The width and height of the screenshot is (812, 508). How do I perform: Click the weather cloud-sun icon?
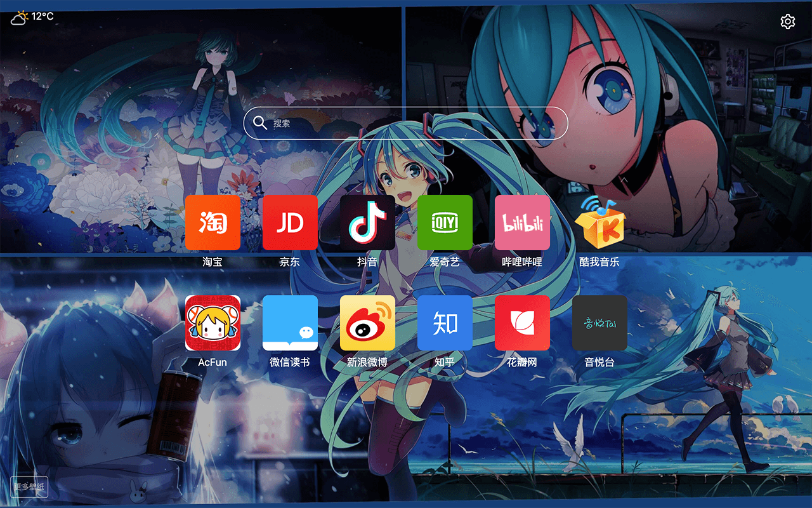coord(19,17)
